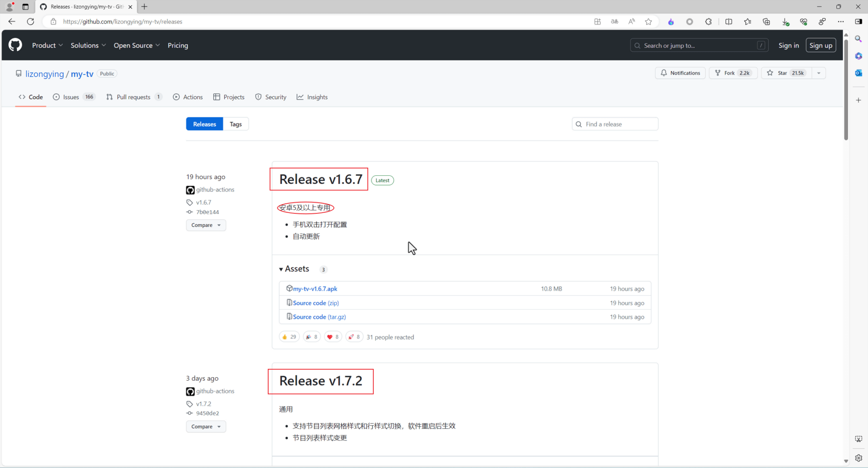The image size is (868, 468).
Task: Click the Find a release field
Action: (620, 124)
